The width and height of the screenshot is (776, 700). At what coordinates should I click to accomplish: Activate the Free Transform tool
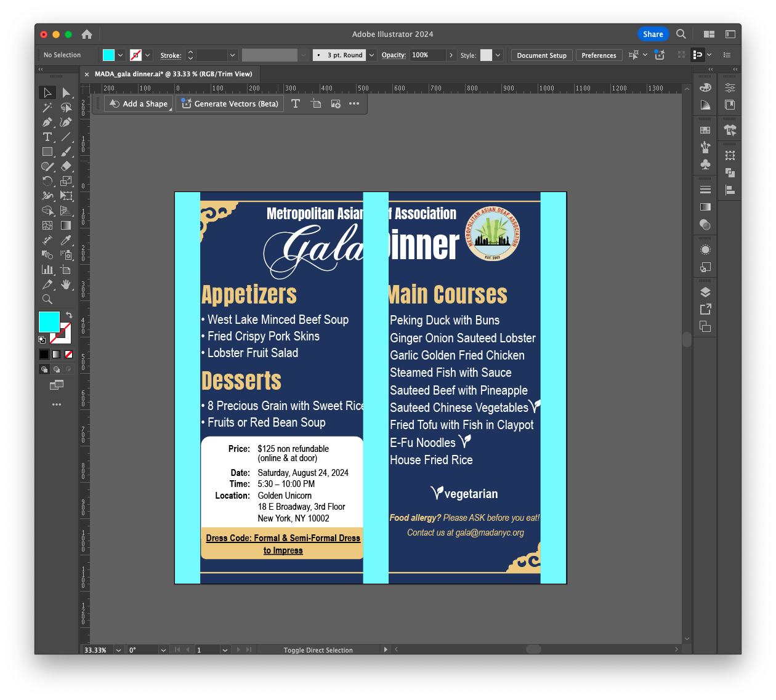[66, 196]
